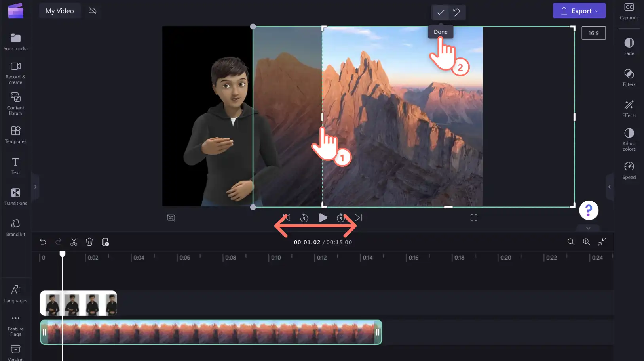Zoom out the timeline
This screenshot has height=361, width=644.
point(571,242)
